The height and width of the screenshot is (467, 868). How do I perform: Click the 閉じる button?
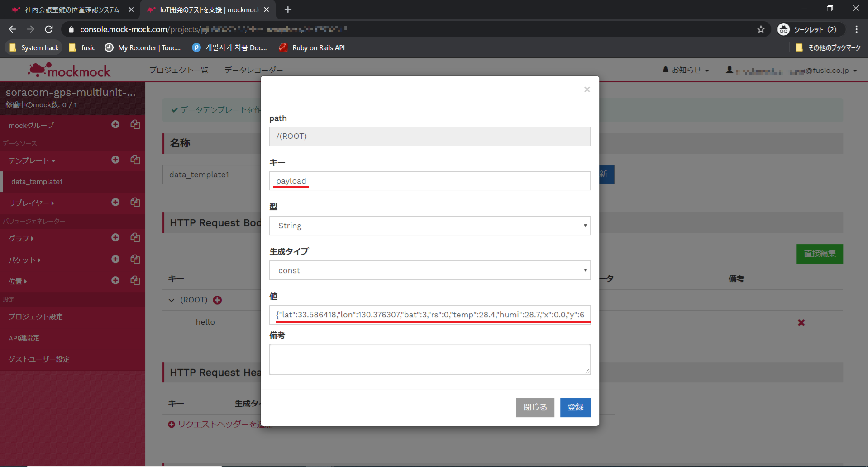[535, 407]
